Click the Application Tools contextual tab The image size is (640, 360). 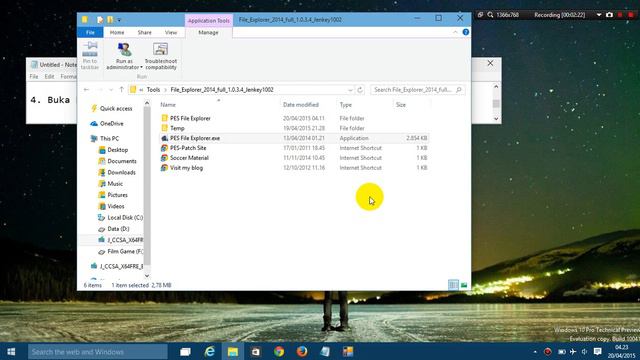(209, 20)
